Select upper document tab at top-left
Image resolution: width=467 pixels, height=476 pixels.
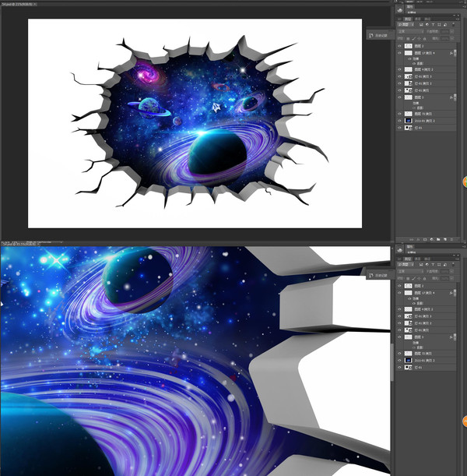click(x=19, y=4)
